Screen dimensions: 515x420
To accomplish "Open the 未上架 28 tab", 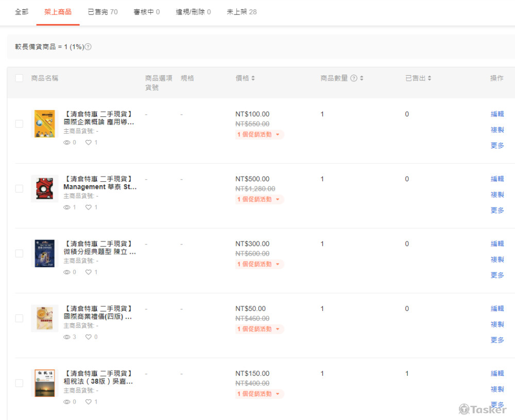I will click(x=242, y=12).
